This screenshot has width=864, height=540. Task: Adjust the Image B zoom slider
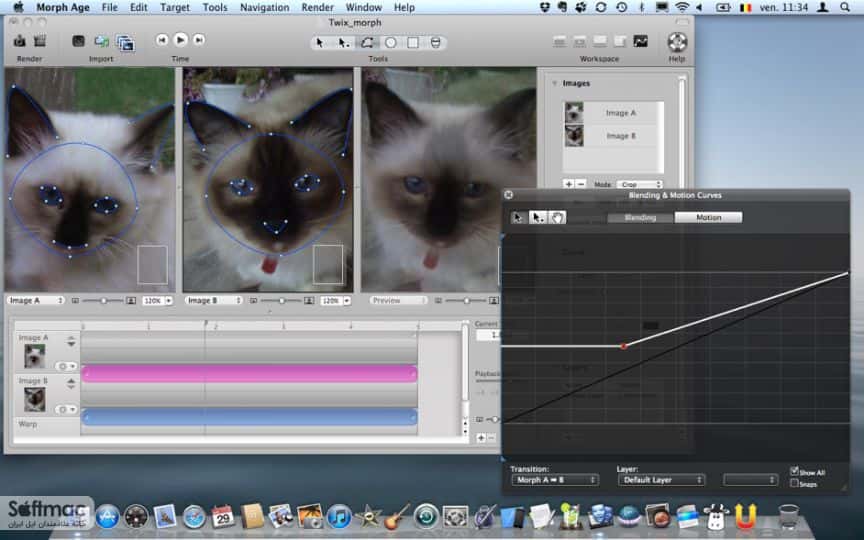pos(281,301)
